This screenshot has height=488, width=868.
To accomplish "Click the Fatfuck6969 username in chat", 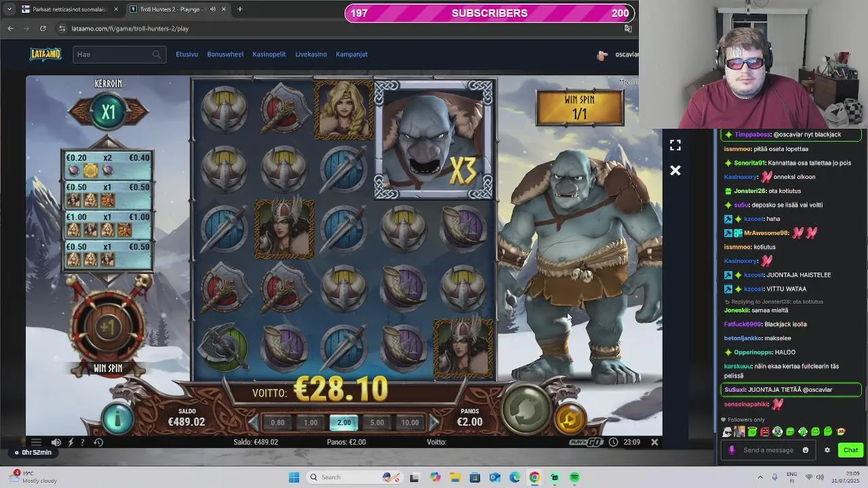I will point(743,324).
